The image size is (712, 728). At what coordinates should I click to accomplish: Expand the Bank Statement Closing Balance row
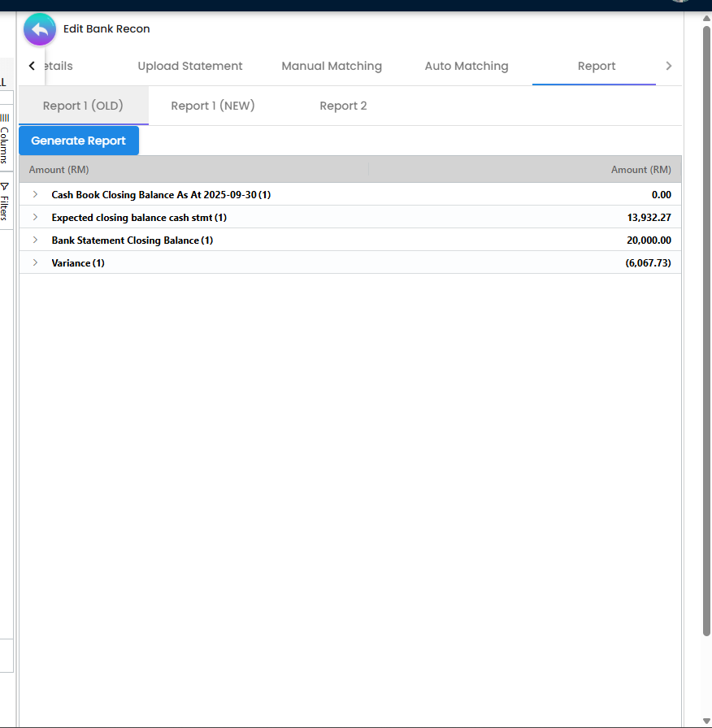point(35,240)
